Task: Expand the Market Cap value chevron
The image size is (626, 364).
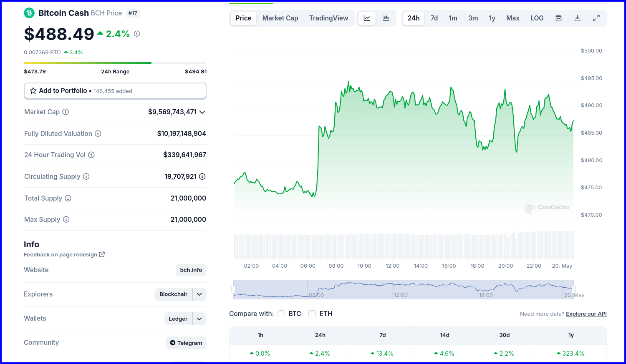Action: pos(202,112)
